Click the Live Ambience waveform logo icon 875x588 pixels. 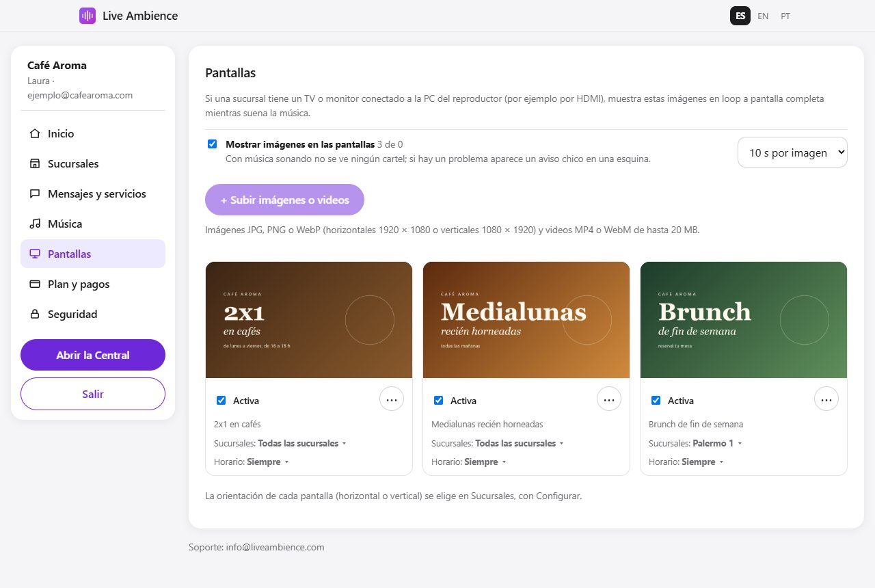87,16
